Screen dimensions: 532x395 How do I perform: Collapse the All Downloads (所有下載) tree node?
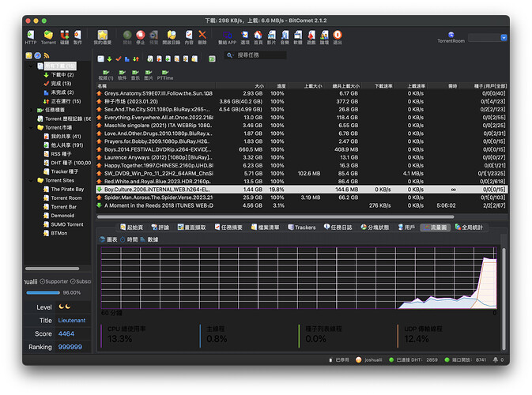click(x=31, y=66)
